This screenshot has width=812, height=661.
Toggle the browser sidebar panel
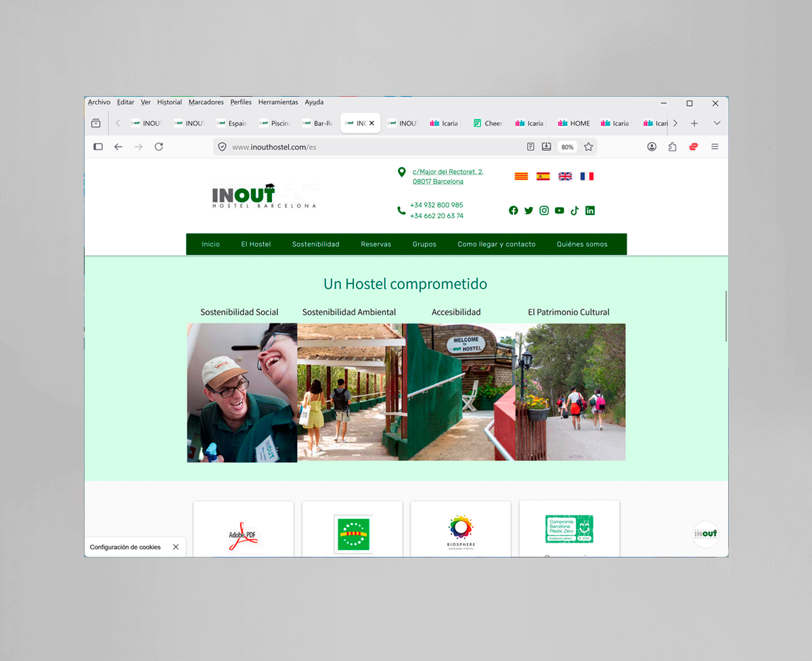98,146
